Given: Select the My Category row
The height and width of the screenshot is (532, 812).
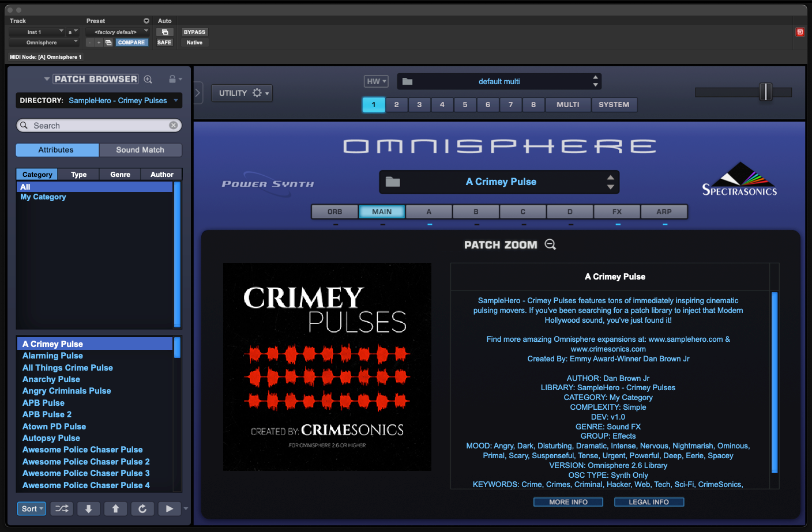Looking at the screenshot, I should point(95,197).
